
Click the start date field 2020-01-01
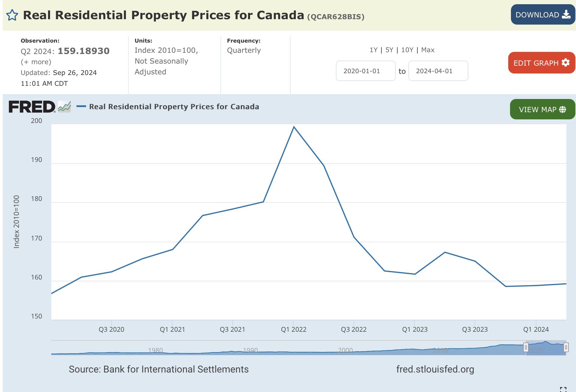click(x=366, y=71)
